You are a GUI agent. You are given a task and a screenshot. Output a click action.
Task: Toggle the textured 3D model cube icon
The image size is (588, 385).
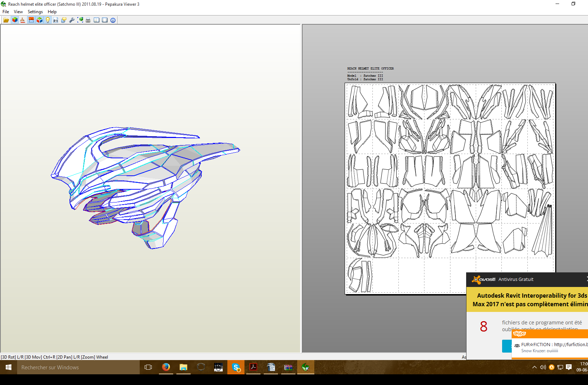click(15, 20)
